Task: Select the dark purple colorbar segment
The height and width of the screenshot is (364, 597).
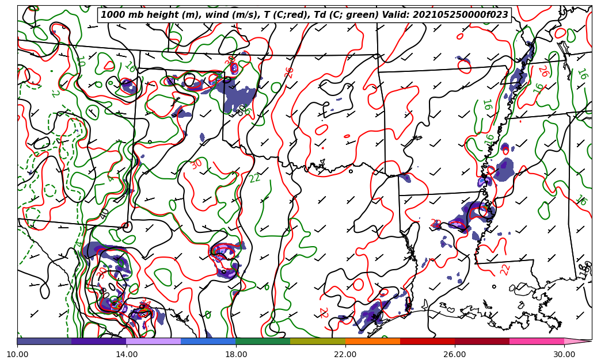Action: tap(98, 341)
